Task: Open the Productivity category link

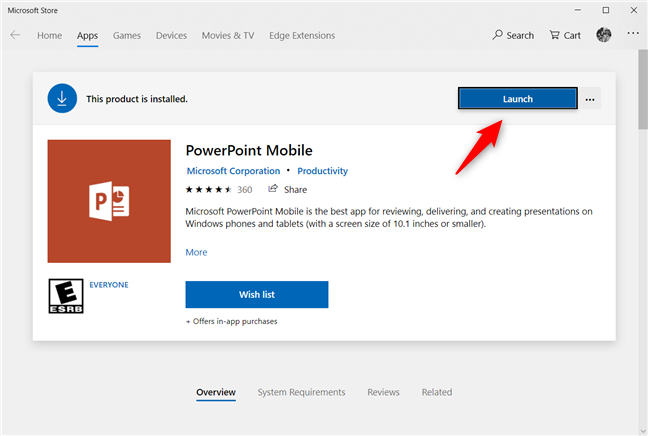Action: coord(322,171)
